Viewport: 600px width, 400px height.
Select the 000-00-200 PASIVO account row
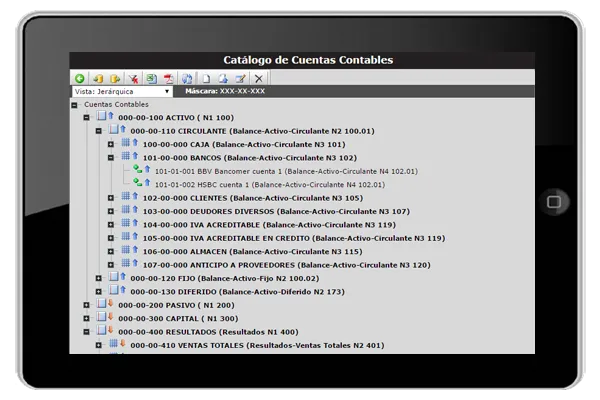point(176,305)
